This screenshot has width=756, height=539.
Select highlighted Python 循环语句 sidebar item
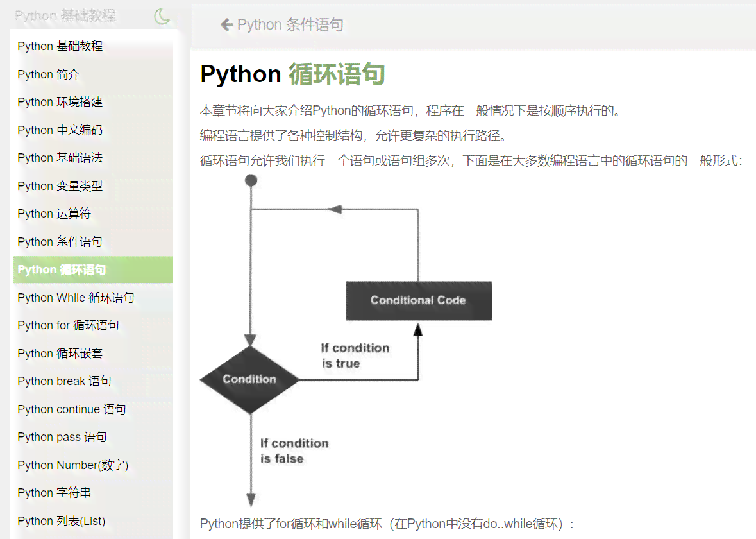(93, 269)
